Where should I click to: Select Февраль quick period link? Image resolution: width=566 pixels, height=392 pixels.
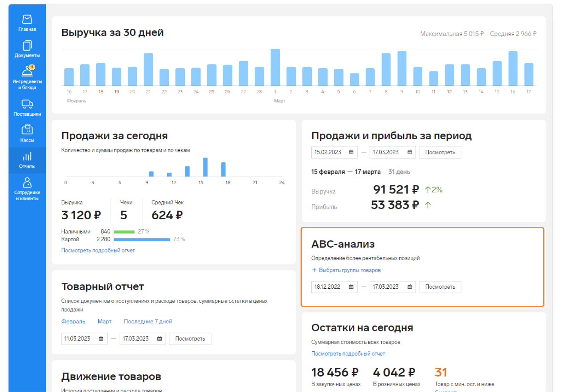pos(73,321)
